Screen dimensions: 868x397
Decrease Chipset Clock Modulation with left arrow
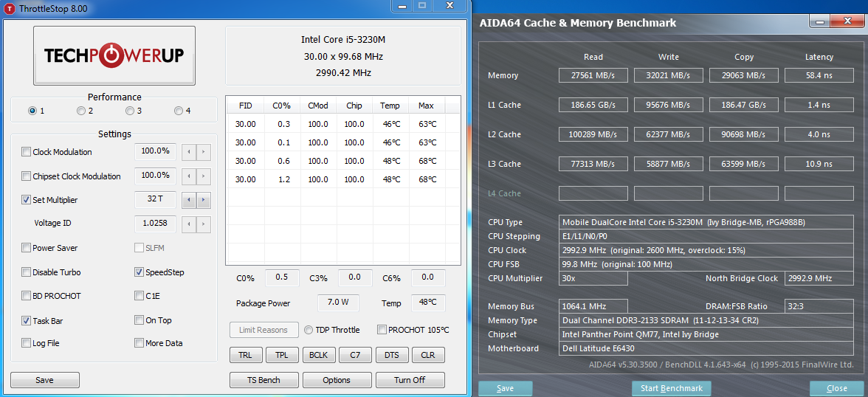click(189, 176)
